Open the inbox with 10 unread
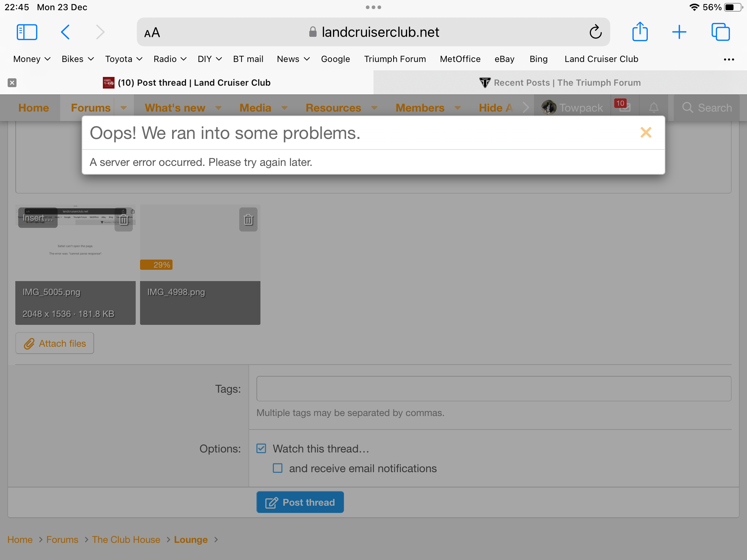The width and height of the screenshot is (747, 560). pyautogui.click(x=624, y=108)
